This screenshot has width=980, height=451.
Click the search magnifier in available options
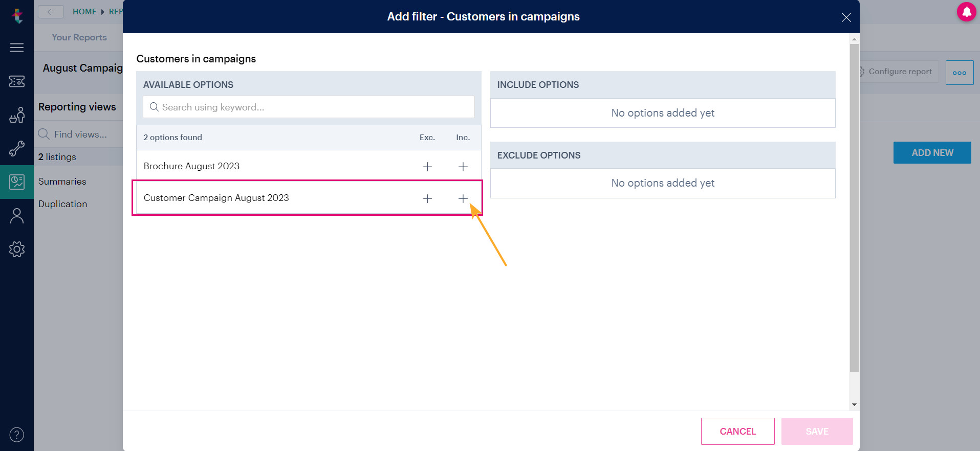(154, 107)
